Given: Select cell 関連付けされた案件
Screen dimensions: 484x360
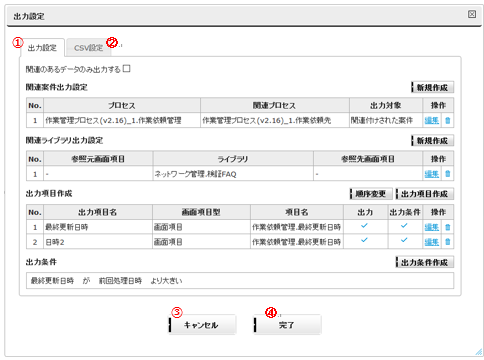Looking at the screenshot, I should click(x=386, y=120).
